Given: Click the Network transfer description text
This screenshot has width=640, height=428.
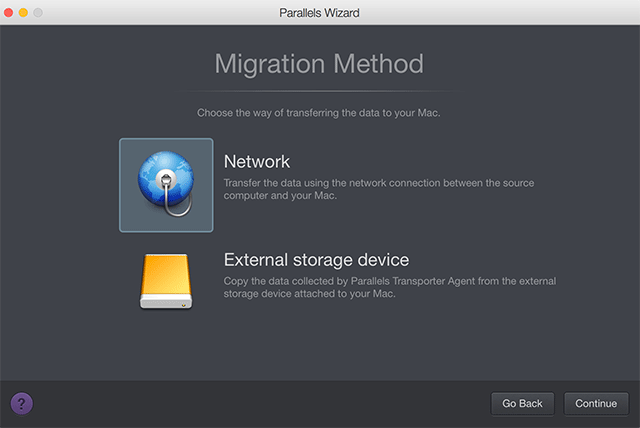Looking at the screenshot, I should (x=379, y=189).
